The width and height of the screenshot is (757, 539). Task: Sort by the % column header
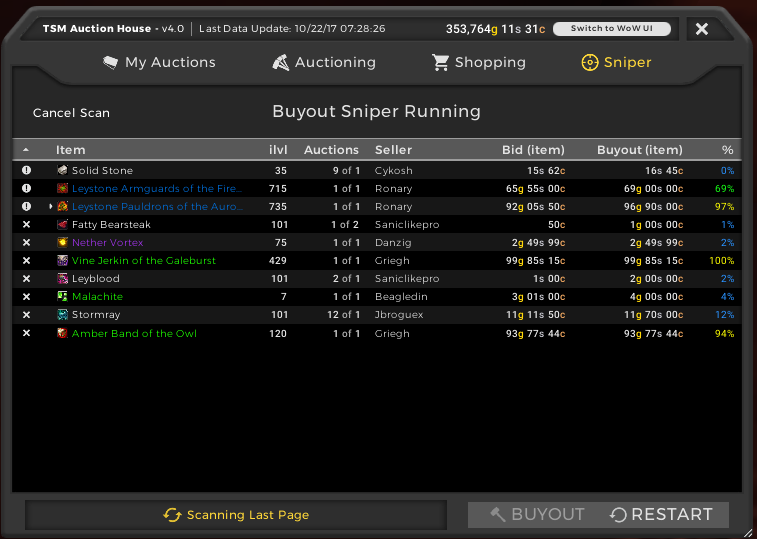tap(728, 150)
